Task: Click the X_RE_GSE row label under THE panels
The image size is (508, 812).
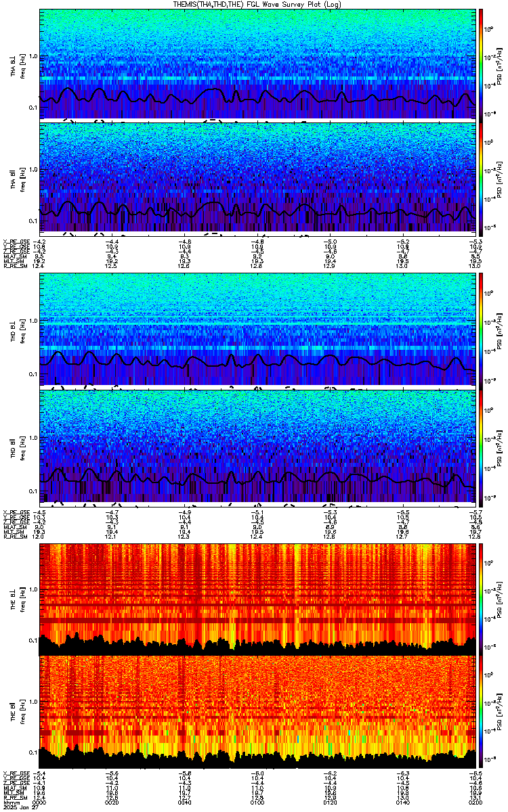Action: tap(17, 773)
